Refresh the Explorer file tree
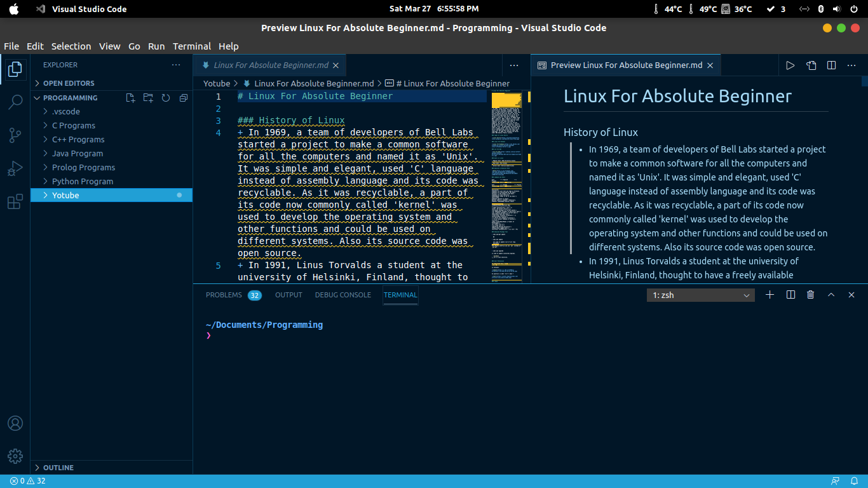 click(x=166, y=98)
